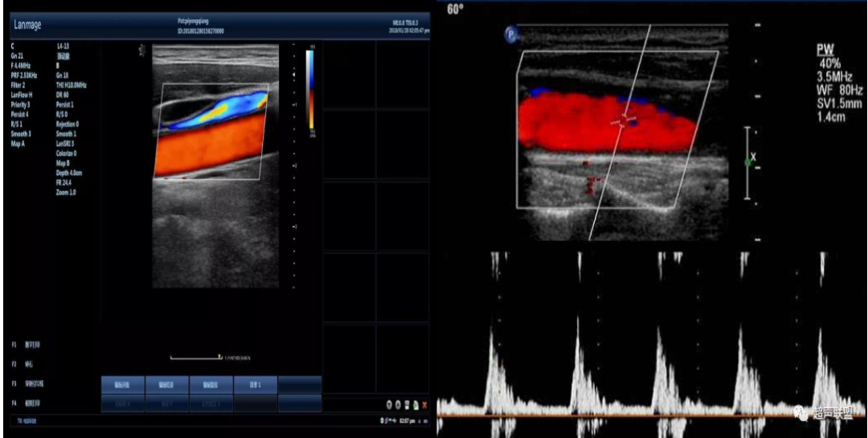
Task: Click the F1 function key label
Action: pyautogui.click(x=14, y=345)
